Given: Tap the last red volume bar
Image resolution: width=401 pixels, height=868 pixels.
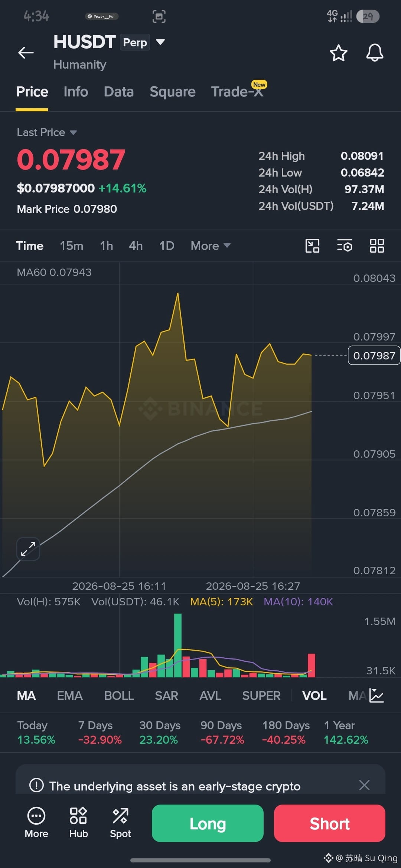Looking at the screenshot, I should click(x=311, y=665).
